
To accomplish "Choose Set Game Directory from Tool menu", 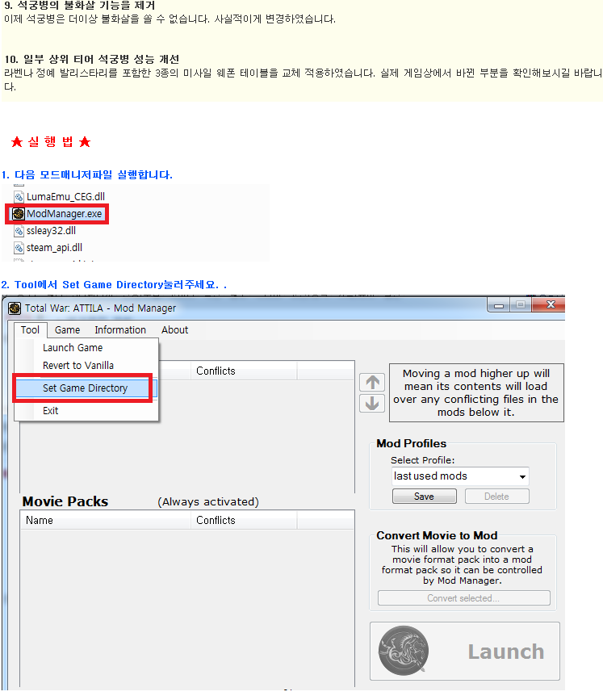I will [x=85, y=388].
